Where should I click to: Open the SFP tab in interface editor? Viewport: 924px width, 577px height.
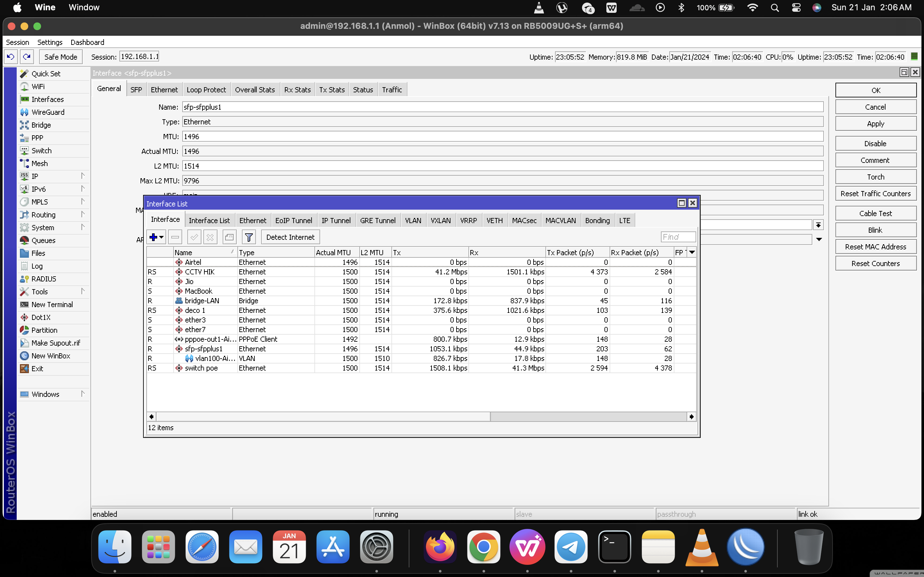pos(136,89)
